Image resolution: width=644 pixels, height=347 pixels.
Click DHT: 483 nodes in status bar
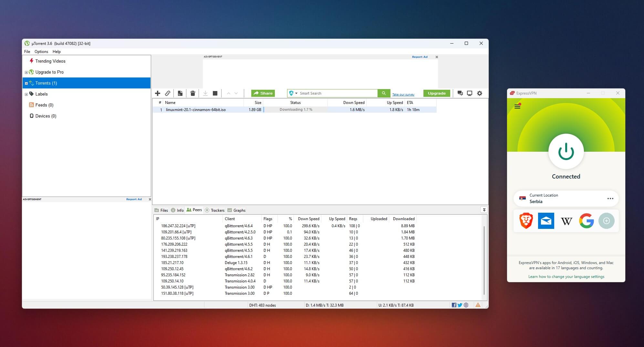(x=262, y=305)
